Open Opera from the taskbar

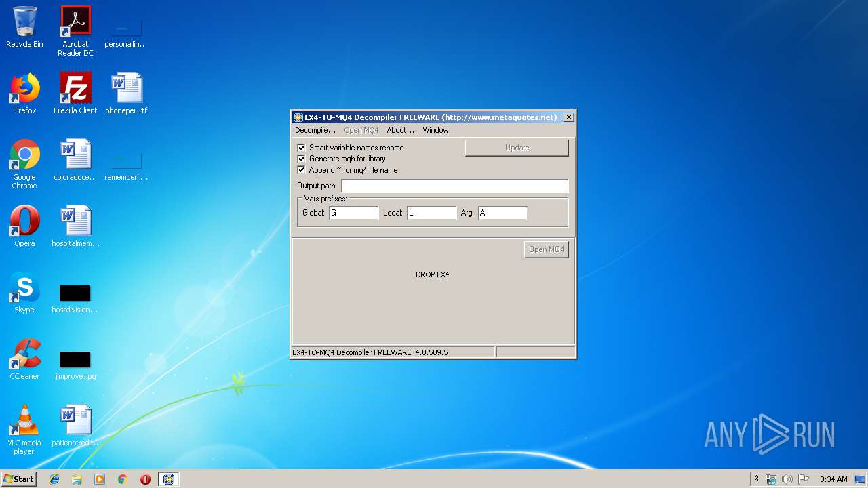coord(145,479)
